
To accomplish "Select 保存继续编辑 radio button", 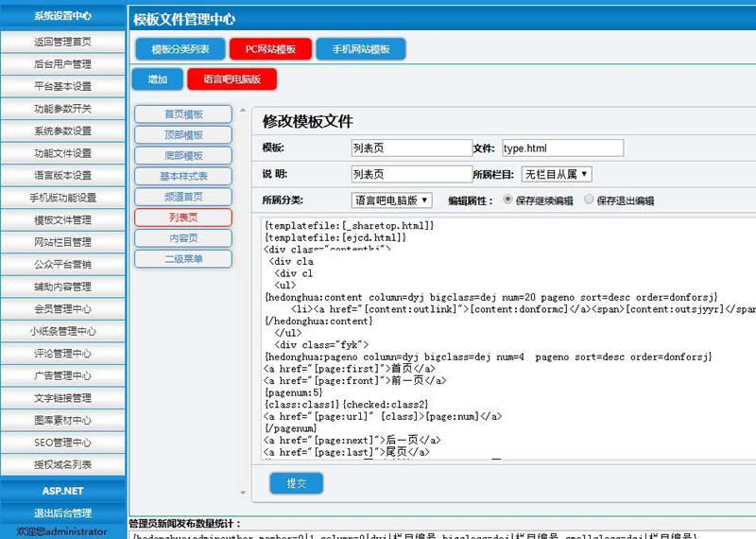I will tap(508, 200).
